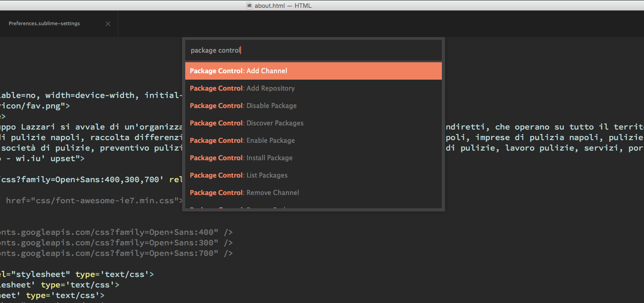
Task: Open Package Control: Discover Packages
Action: 313,123
